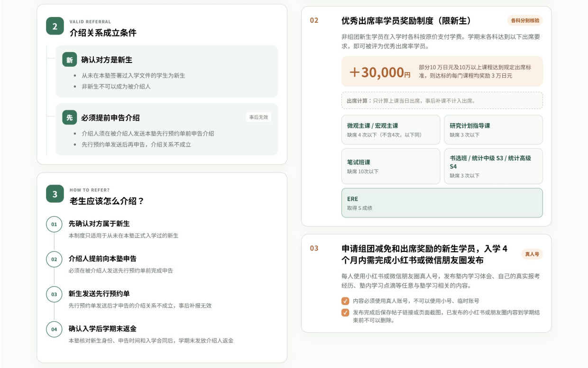This screenshot has height=368, width=588.
Task: Select the ERE 取得 S 成绩 card
Action: click(x=442, y=203)
